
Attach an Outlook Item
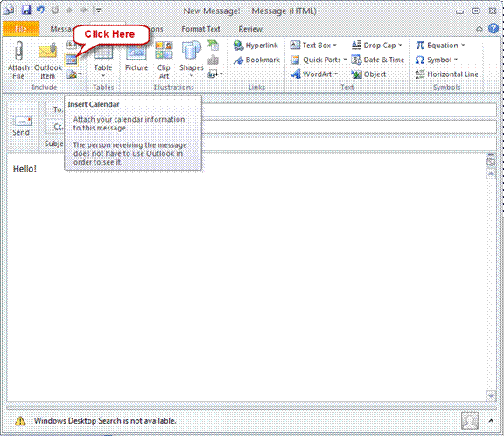47,60
